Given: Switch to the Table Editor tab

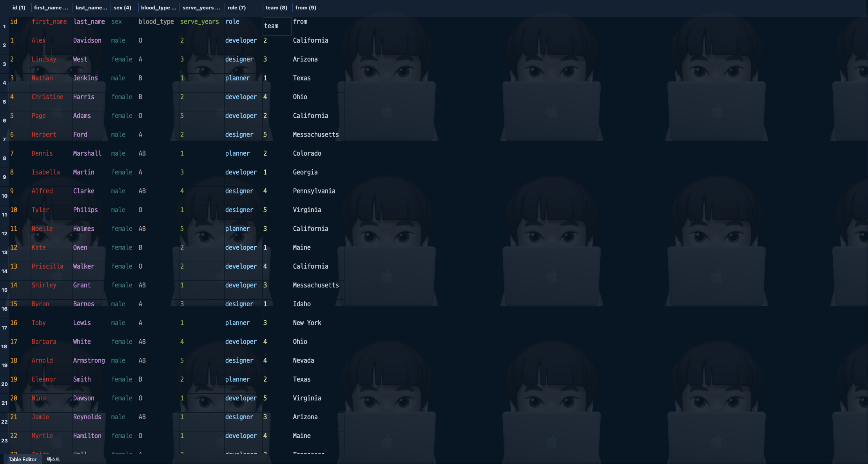Looking at the screenshot, I should point(22,459).
